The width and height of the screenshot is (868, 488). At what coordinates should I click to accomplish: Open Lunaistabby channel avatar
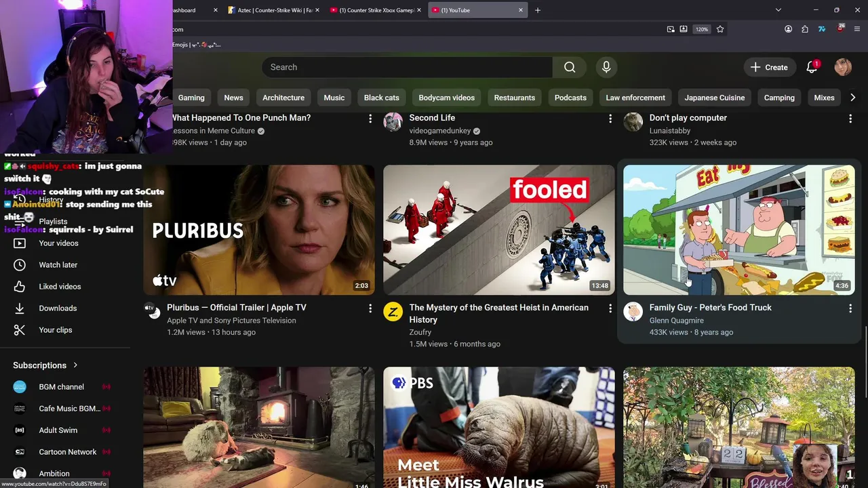pos(633,122)
